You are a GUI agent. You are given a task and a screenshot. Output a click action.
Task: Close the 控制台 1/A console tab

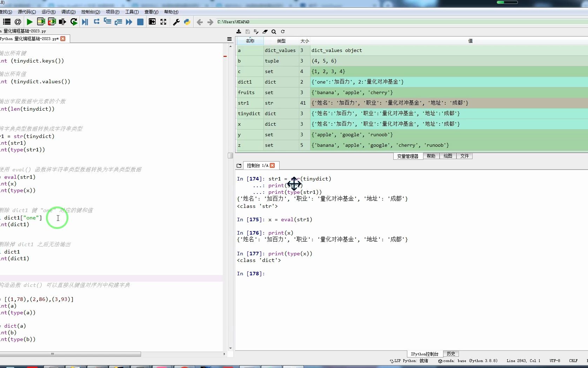(x=272, y=165)
